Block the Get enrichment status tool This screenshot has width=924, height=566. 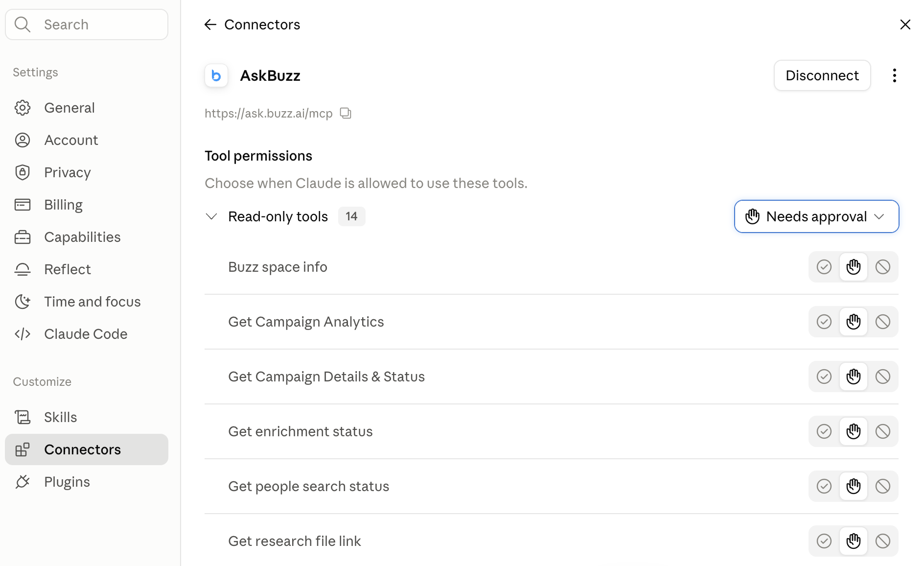(882, 431)
